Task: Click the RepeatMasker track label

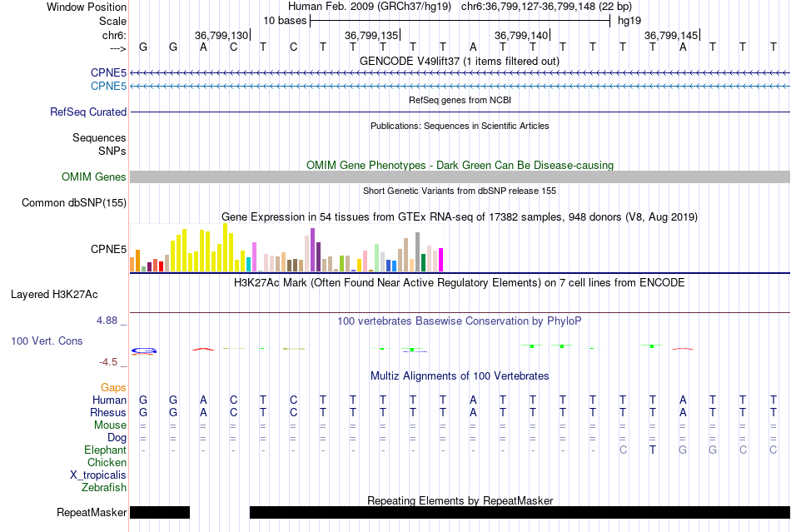Action: tap(92, 512)
